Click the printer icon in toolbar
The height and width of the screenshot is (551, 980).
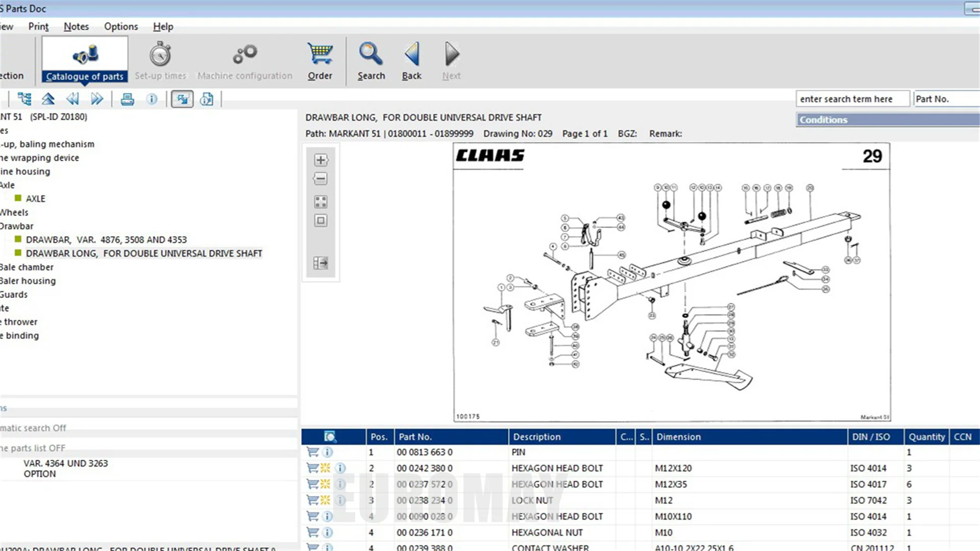tap(127, 99)
